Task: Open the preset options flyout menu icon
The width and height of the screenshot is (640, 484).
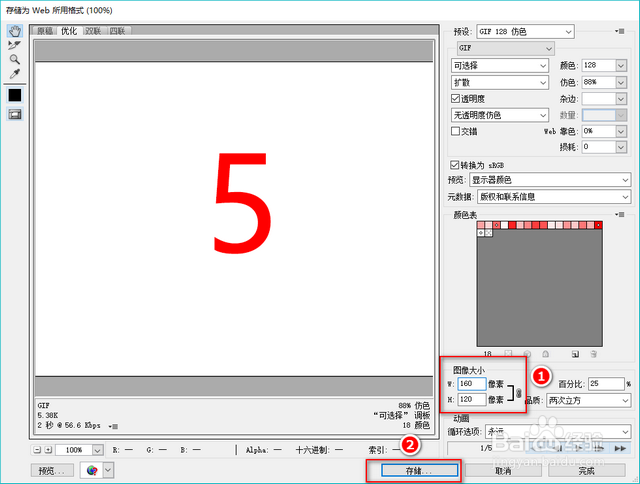Action: click(620, 31)
